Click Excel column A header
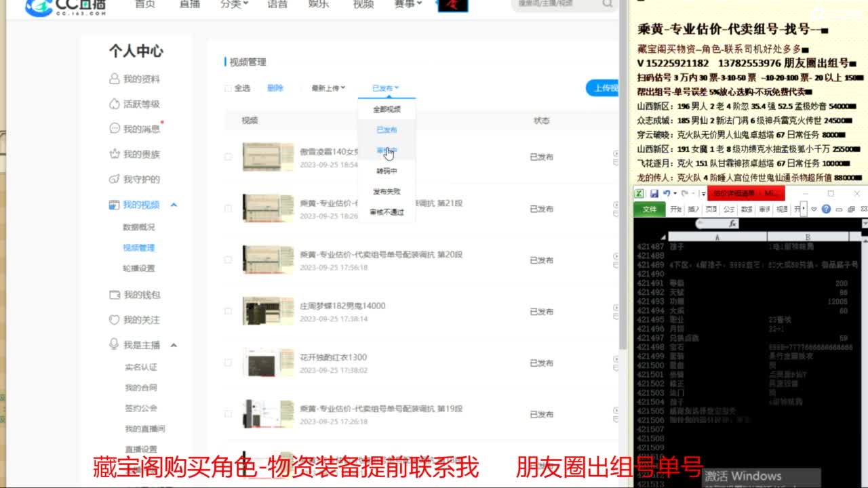 coord(717,237)
